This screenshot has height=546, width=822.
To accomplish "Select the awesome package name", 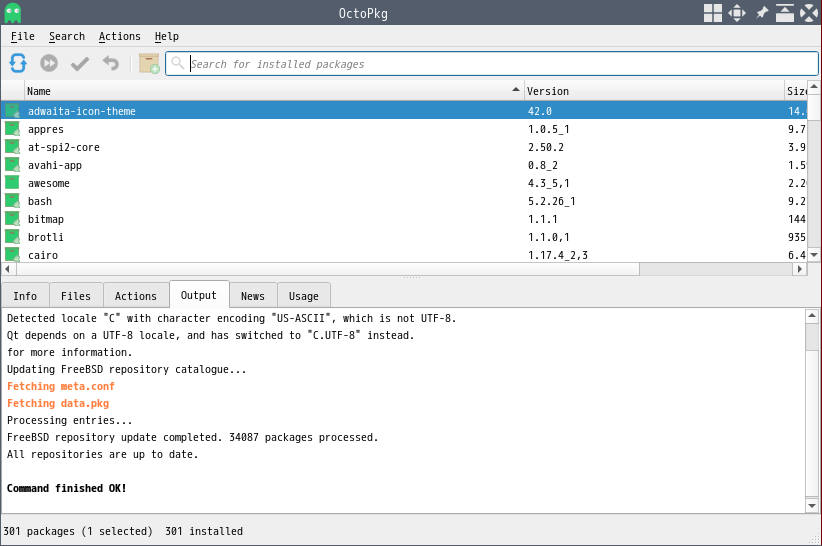I will [x=48, y=183].
